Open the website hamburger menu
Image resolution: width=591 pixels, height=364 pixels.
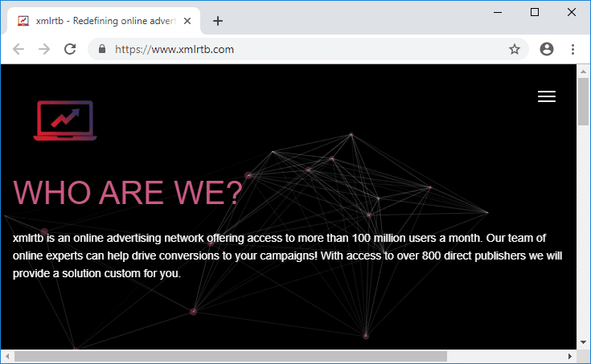(x=546, y=96)
